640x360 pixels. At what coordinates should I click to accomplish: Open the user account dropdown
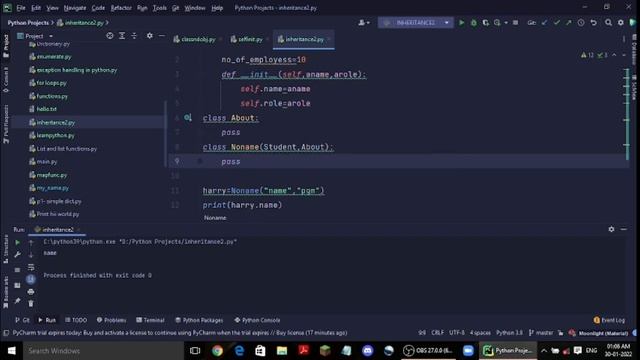[364, 23]
